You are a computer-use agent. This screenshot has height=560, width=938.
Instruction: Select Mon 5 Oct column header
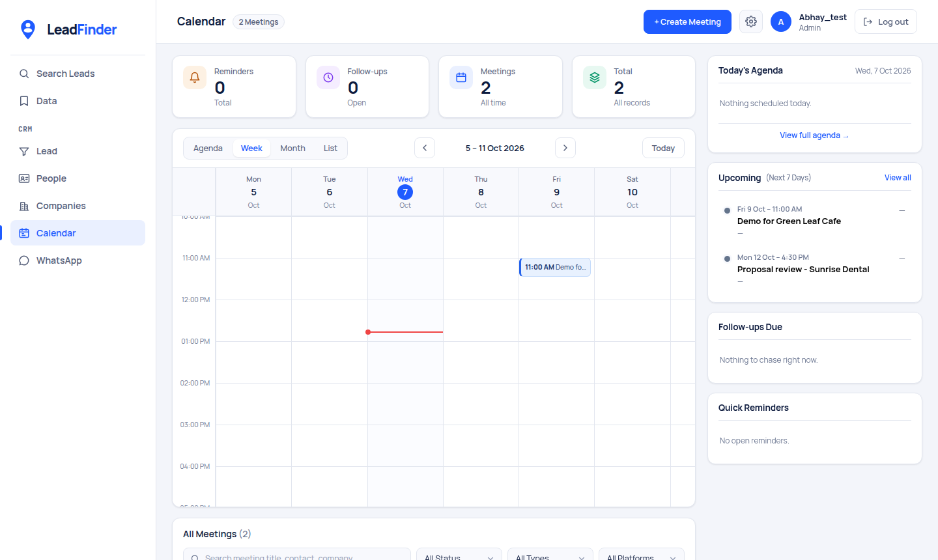253,192
